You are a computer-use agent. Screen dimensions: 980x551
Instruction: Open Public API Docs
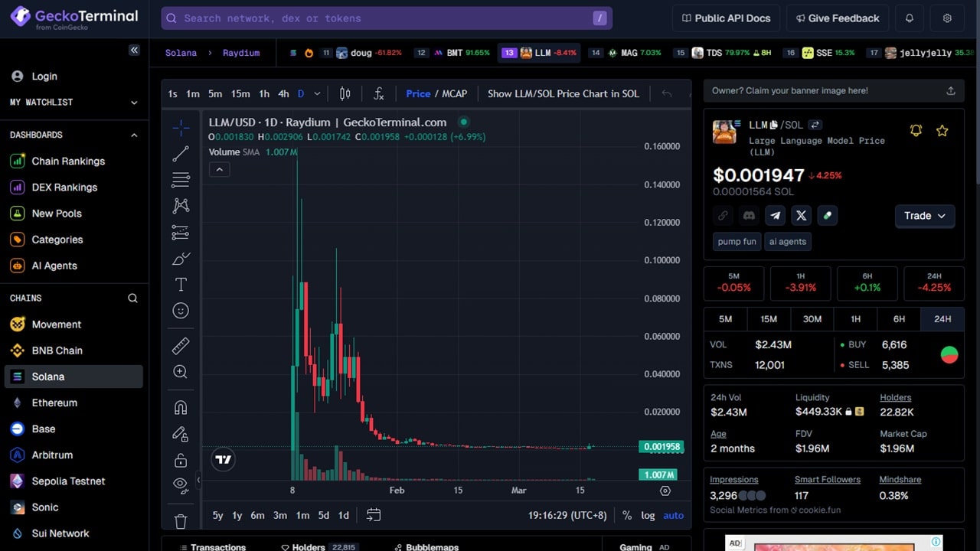(726, 18)
